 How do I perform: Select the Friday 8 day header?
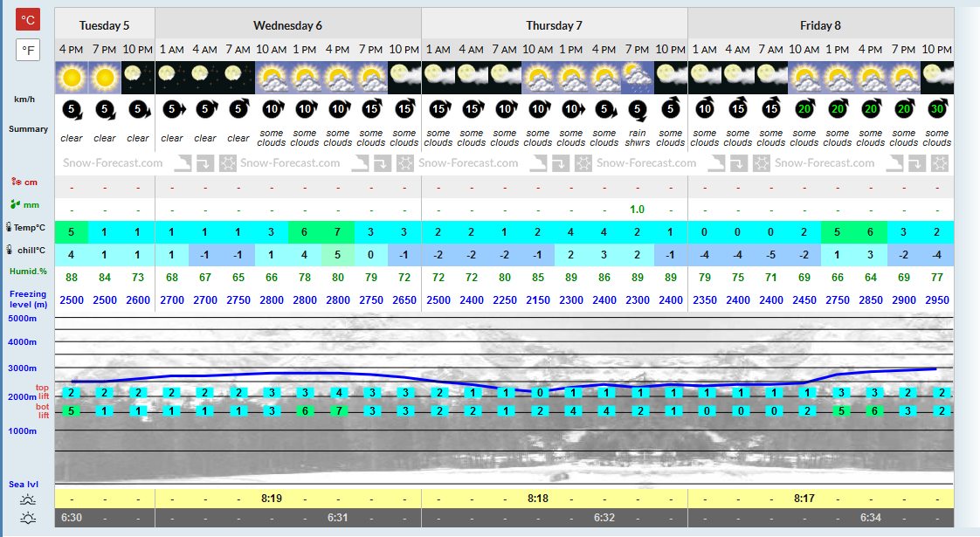(821, 25)
